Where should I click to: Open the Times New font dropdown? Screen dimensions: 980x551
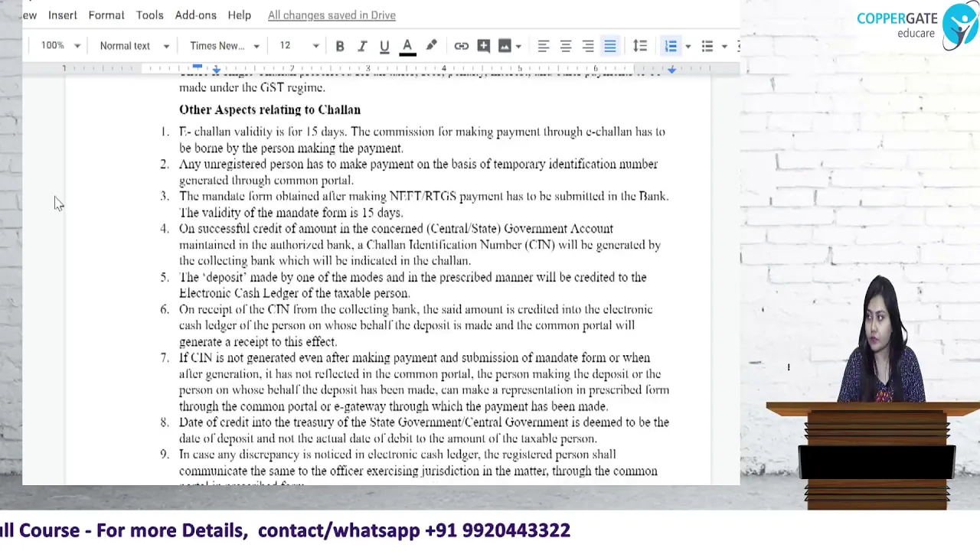click(224, 46)
